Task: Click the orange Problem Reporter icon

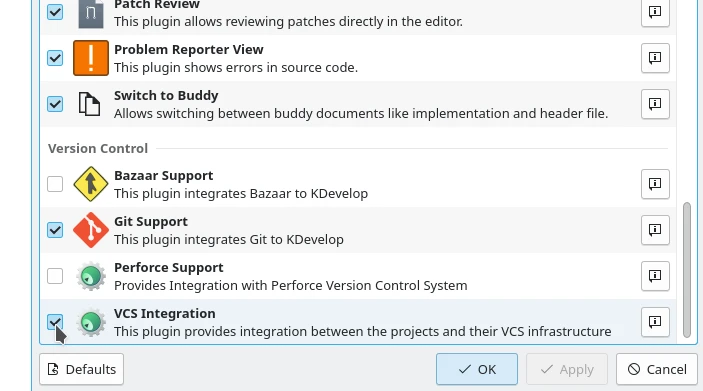Action: click(x=91, y=58)
